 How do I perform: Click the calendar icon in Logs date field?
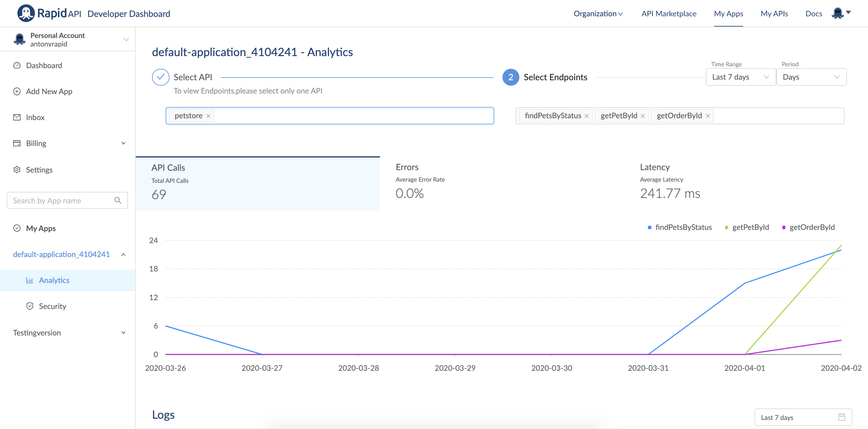[x=841, y=417]
